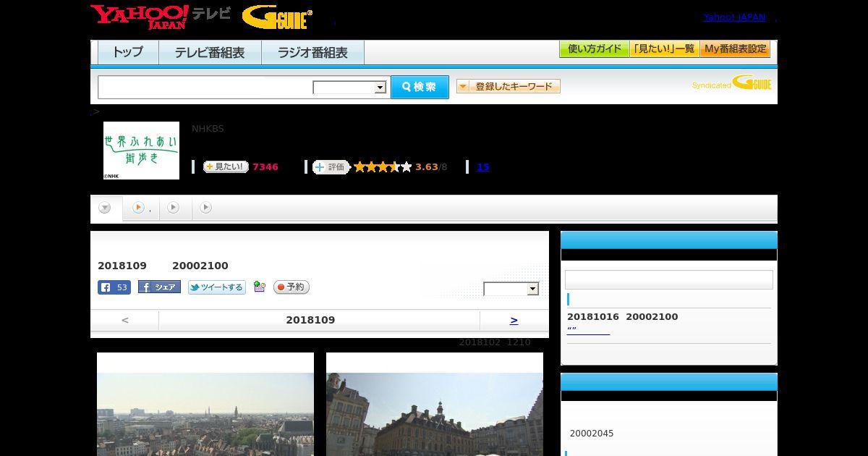Viewport: 868px width, 456px height.
Task: Expand the 登録したキーワード list
Action: tap(509, 86)
